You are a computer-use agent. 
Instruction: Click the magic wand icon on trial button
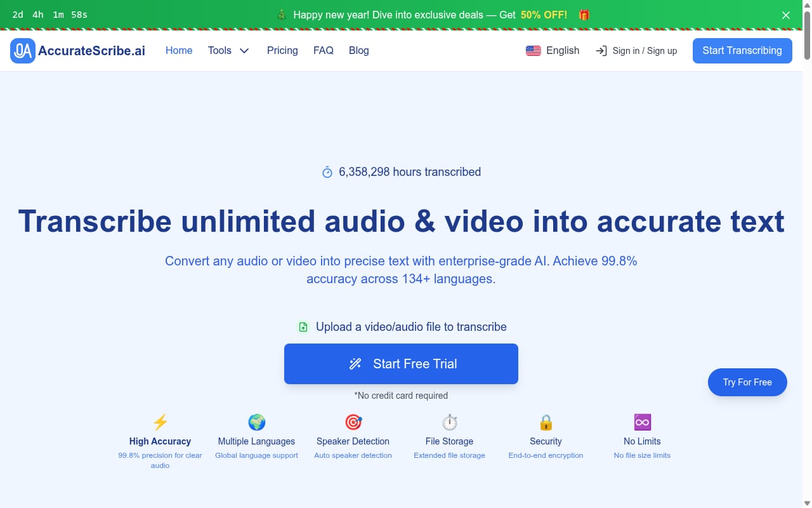[355, 364]
